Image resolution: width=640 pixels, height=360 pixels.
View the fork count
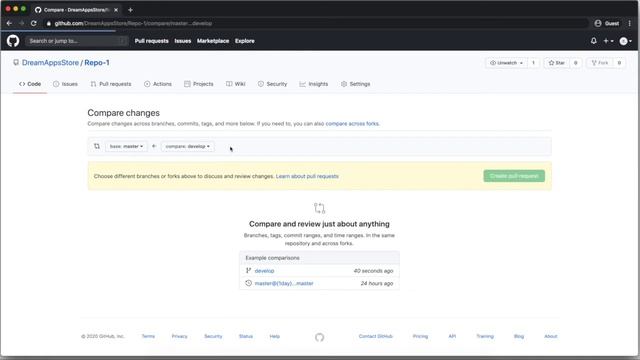click(x=619, y=63)
